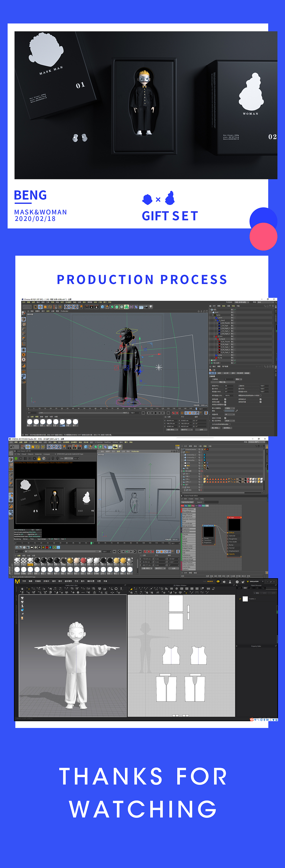Viewport: 285px width, 868px height.
Task: Open the Cloud menu in Live Viewer
Action: (24, 454)
